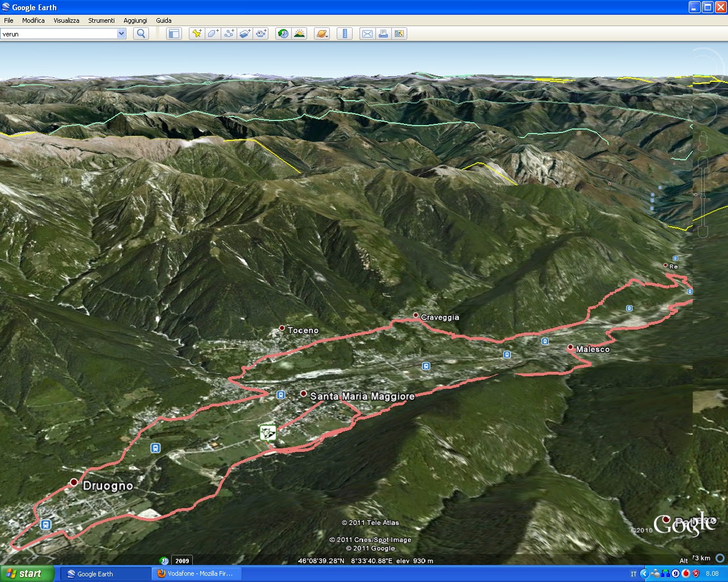This screenshot has height=582, width=728.
Task: Click the 2009 imagery date label
Action: pos(182,561)
